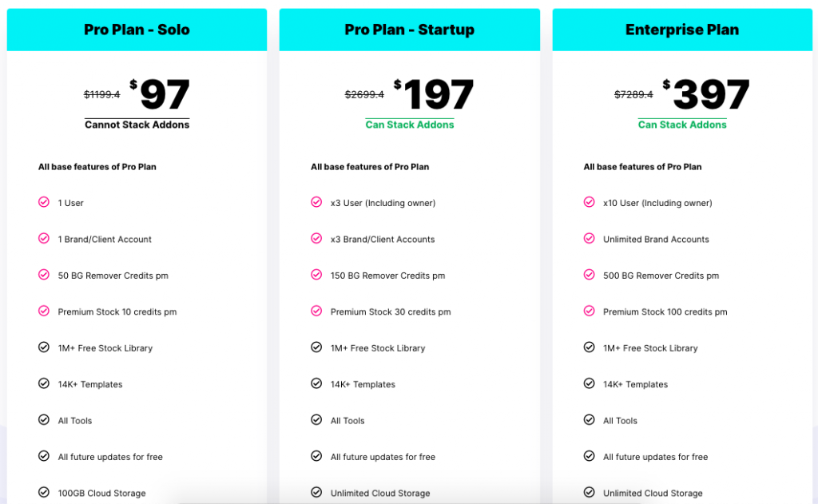Click check icon beside 500 BG Remover Credits
This screenshot has width=818, height=504.
coord(589,275)
